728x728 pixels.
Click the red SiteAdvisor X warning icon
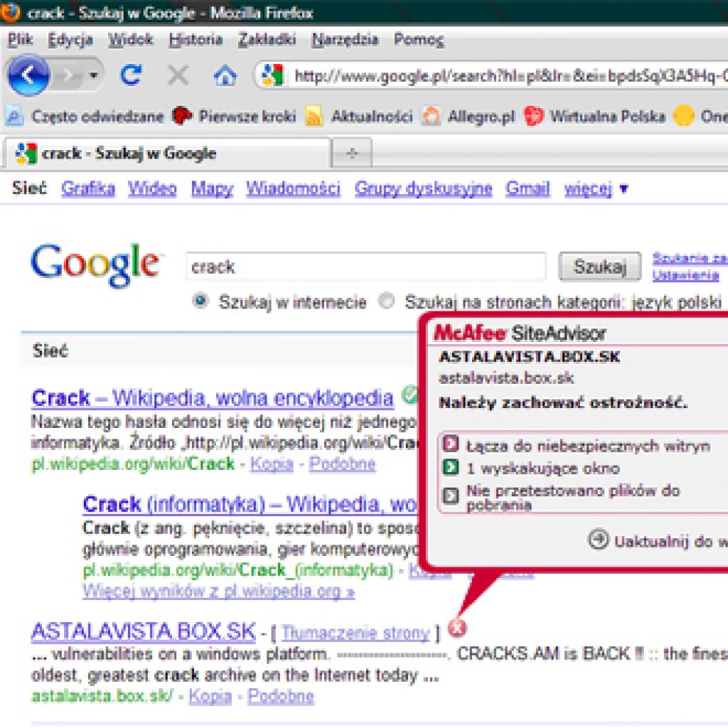pos(457,628)
